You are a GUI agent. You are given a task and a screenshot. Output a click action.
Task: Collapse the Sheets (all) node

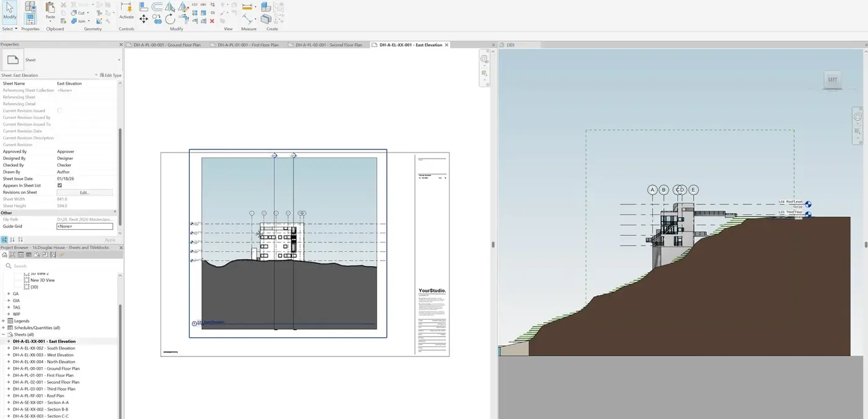tap(4, 335)
